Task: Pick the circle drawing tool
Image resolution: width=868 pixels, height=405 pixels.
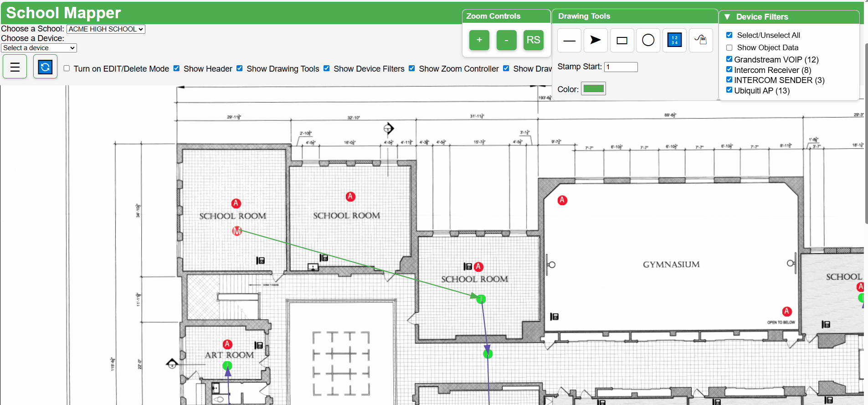Action: (648, 41)
